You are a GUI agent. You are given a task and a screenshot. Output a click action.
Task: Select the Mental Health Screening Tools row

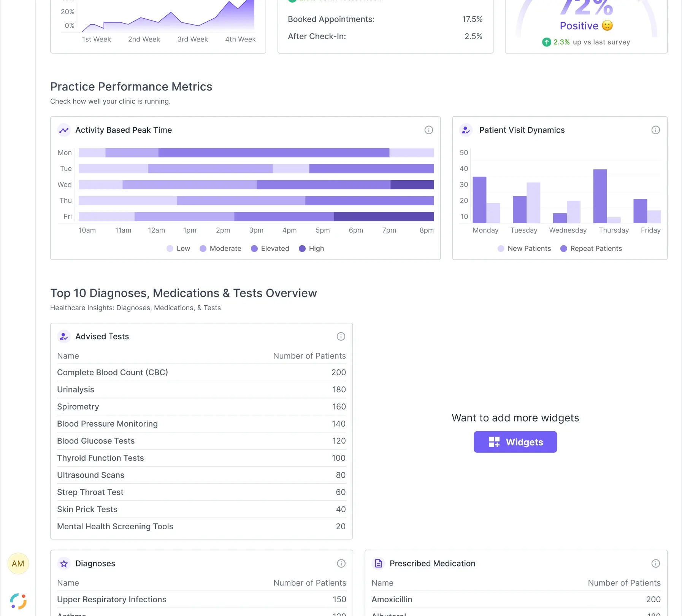point(201,527)
